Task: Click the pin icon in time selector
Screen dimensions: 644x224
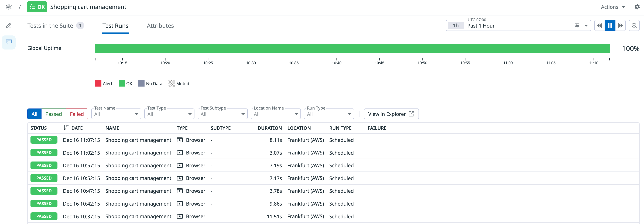Action: pyautogui.click(x=577, y=26)
